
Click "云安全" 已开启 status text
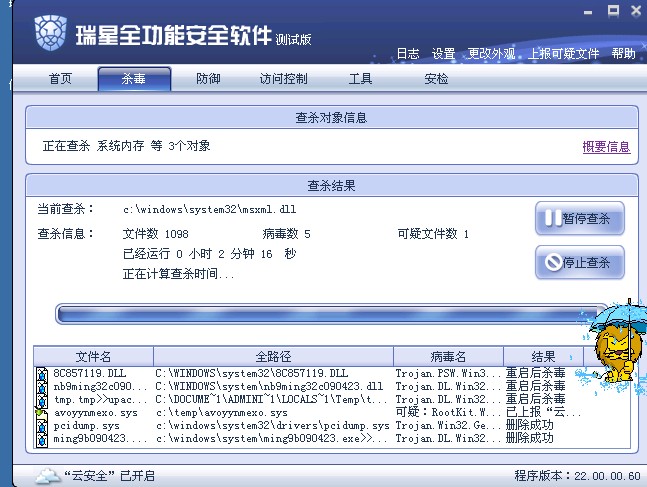tap(109, 476)
